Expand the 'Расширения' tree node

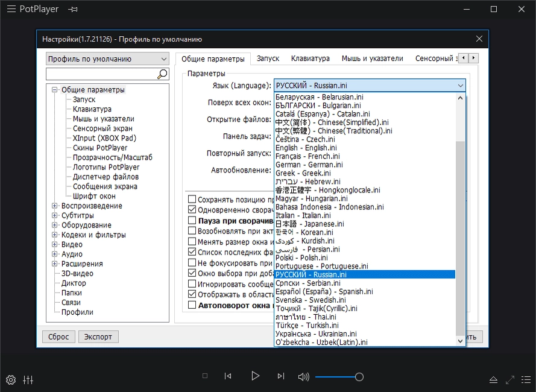(x=54, y=264)
